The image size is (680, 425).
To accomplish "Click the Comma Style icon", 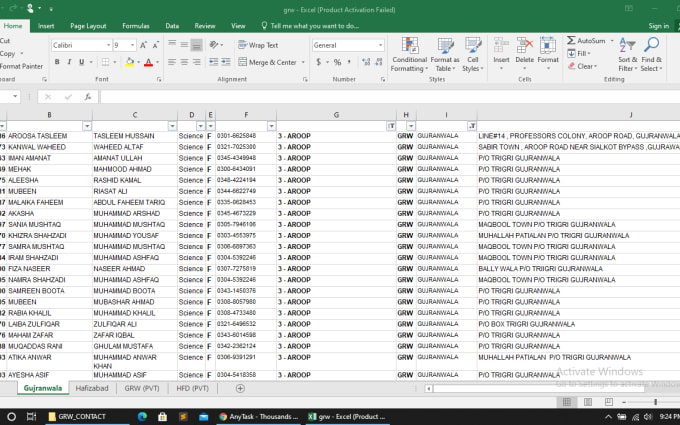I will (349, 62).
